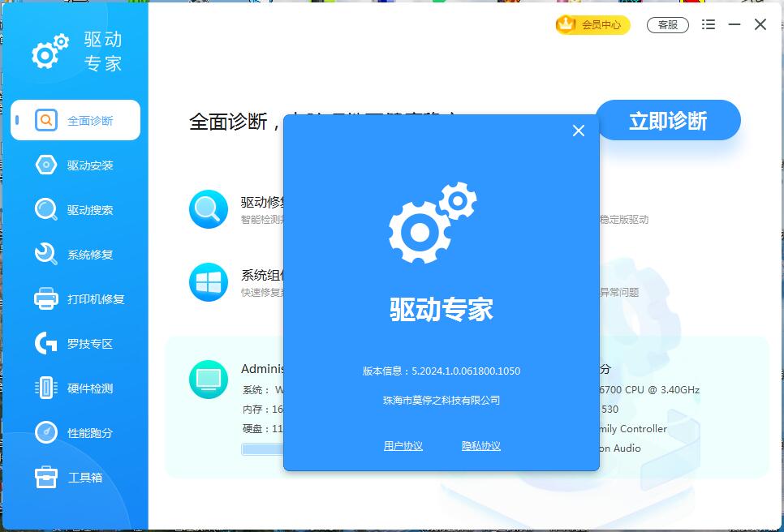
Task: Close the 驱动专家 main window
Action: point(760,24)
